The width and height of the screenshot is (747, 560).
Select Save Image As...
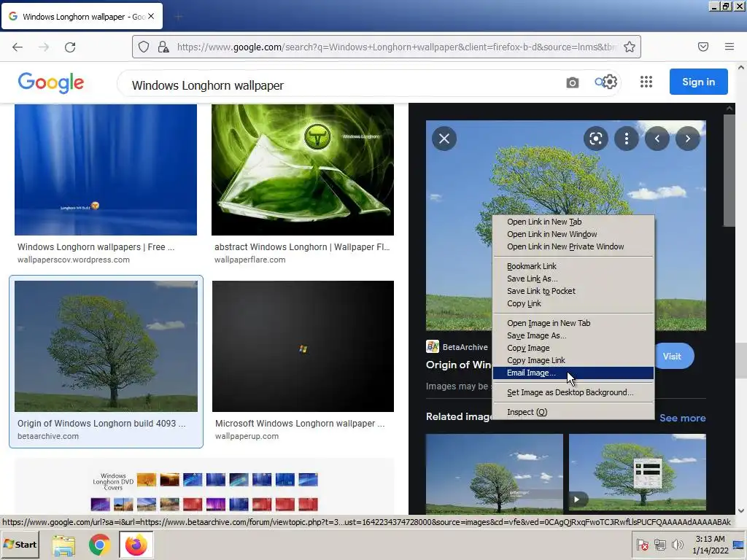point(573,335)
